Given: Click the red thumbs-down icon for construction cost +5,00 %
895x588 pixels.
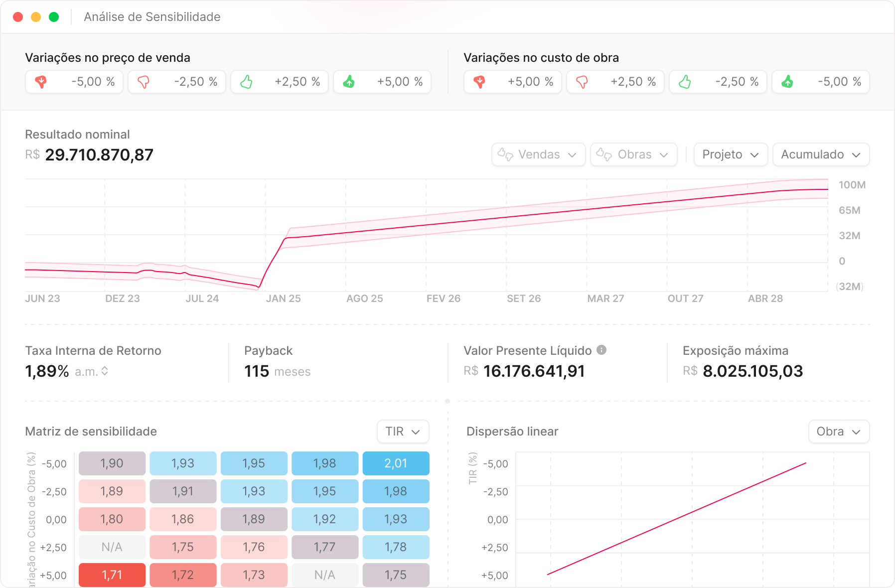Looking at the screenshot, I should pyautogui.click(x=479, y=82).
